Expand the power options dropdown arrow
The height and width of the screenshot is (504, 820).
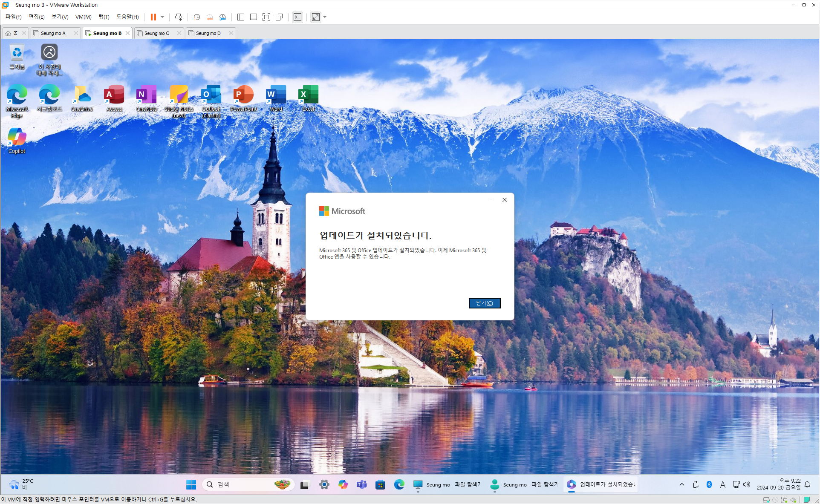(x=162, y=17)
